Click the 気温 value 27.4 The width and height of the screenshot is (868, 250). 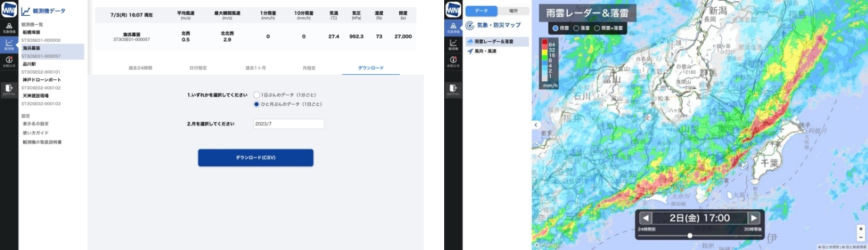click(x=334, y=36)
